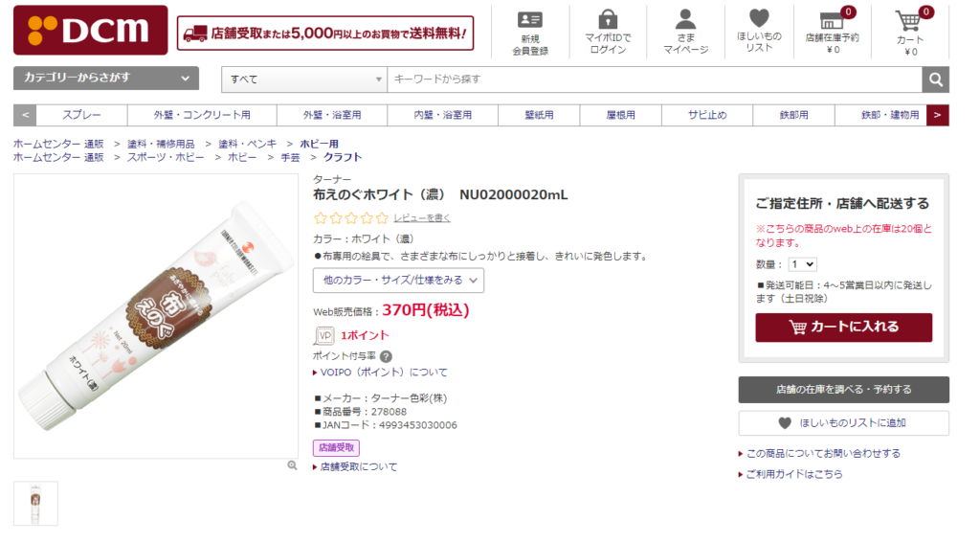Viewport: 980px width, 543px height.
Task: Click the point rate help question icon
Action: click(x=386, y=356)
